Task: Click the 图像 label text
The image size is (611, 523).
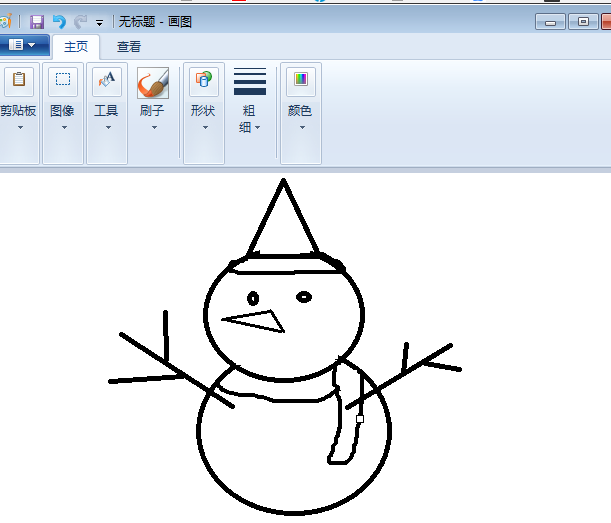Action: (x=62, y=111)
